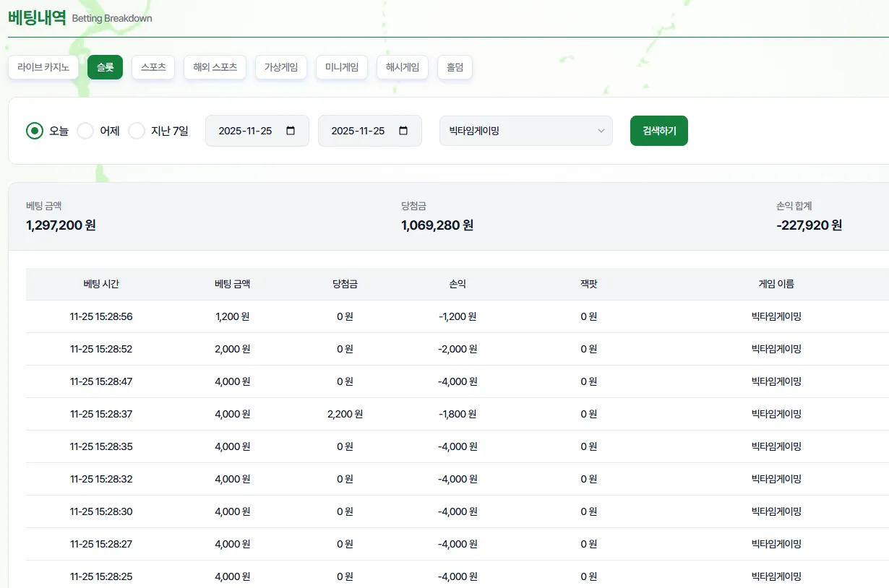Switch to 슬롯 tab
This screenshot has height=588, width=889.
tap(105, 67)
